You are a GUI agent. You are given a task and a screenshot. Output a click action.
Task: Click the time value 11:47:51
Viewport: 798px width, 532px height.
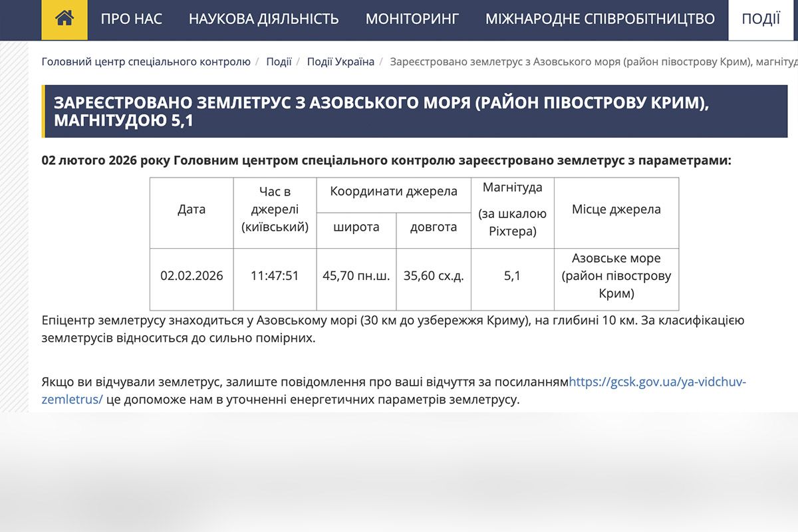point(275,275)
